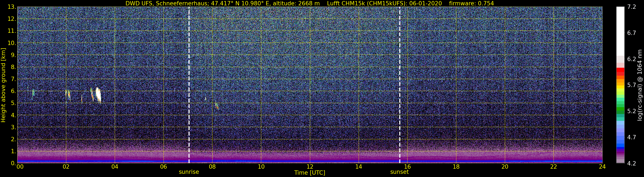Click the 'firmware: 0.754' text in title

click(471, 3)
